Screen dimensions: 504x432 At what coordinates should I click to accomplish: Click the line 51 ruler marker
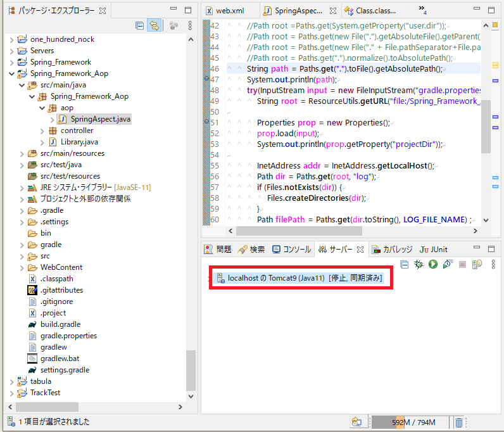(206, 121)
